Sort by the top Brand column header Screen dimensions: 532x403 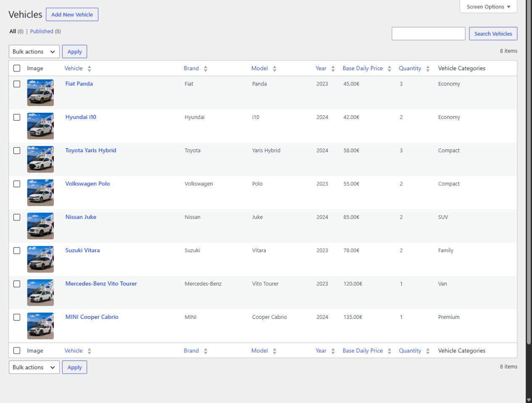pos(191,68)
